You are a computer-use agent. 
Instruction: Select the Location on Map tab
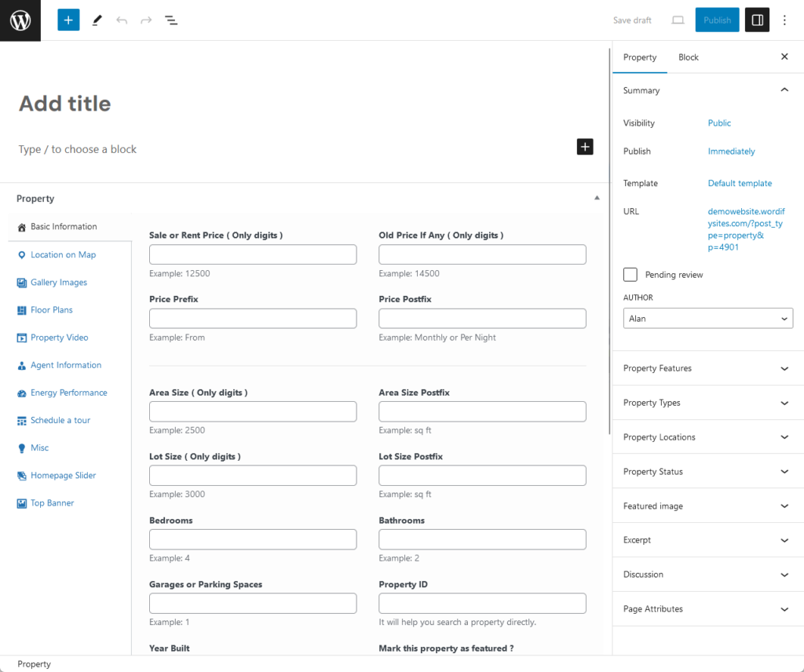pyautogui.click(x=63, y=255)
